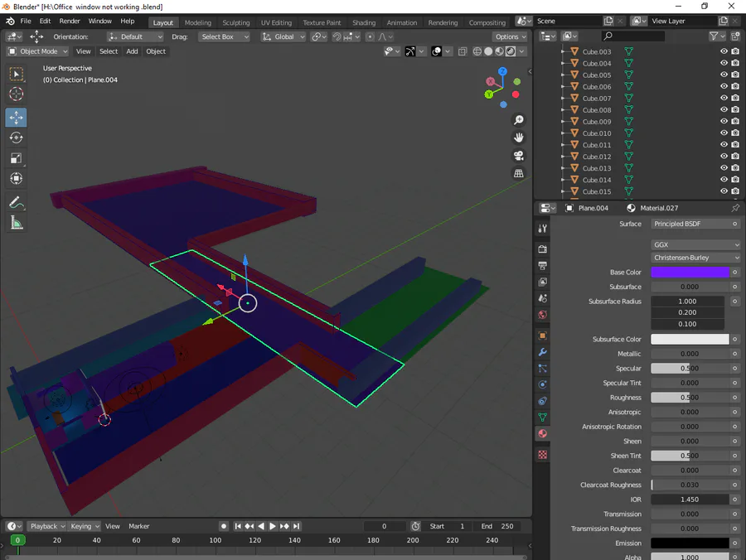The height and width of the screenshot is (560, 746).
Task: Pick the Annotate tool
Action: point(17,203)
